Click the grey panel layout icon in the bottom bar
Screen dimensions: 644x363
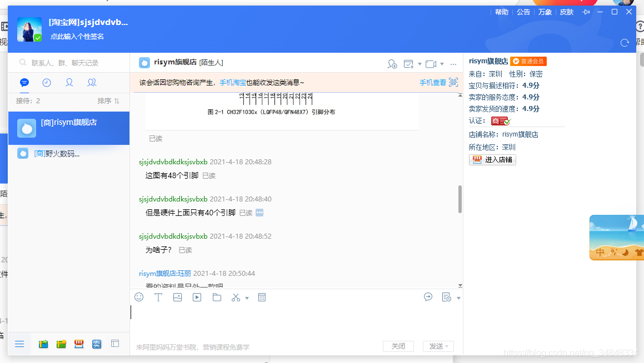[x=115, y=344]
